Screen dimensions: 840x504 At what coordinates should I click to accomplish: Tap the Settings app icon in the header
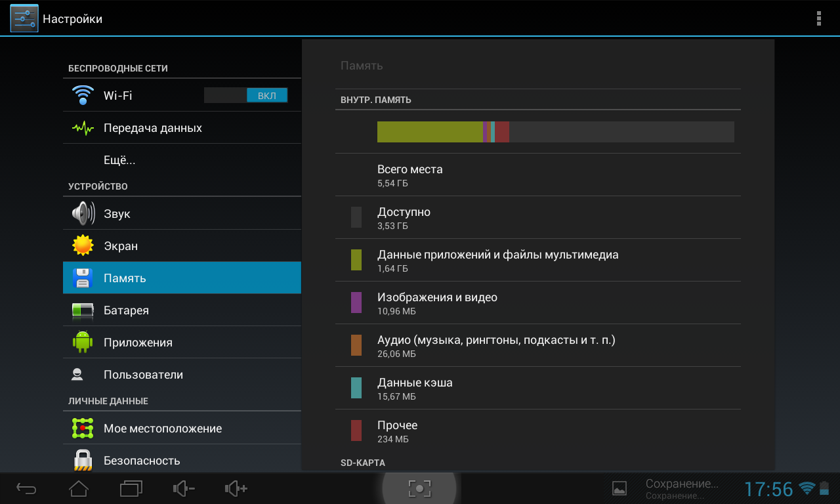tap(24, 18)
